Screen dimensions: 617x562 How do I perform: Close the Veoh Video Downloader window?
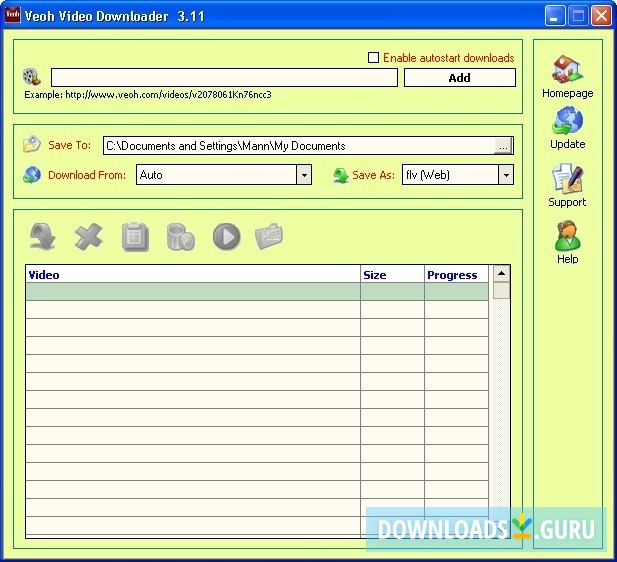pyautogui.click(x=601, y=16)
